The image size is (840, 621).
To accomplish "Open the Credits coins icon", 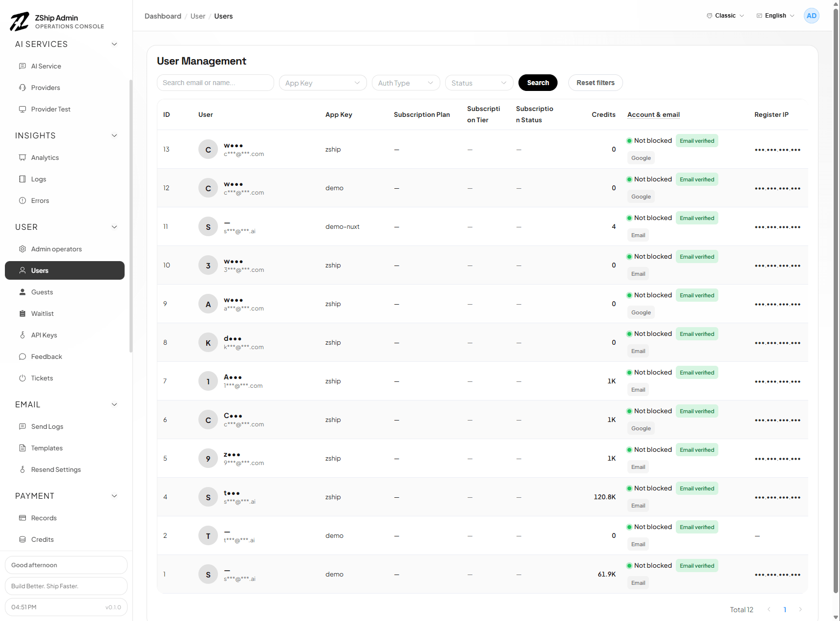I will tap(22, 539).
